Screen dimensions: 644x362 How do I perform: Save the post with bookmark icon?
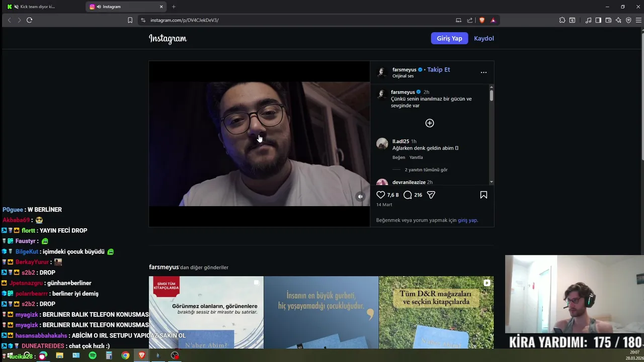(x=484, y=195)
